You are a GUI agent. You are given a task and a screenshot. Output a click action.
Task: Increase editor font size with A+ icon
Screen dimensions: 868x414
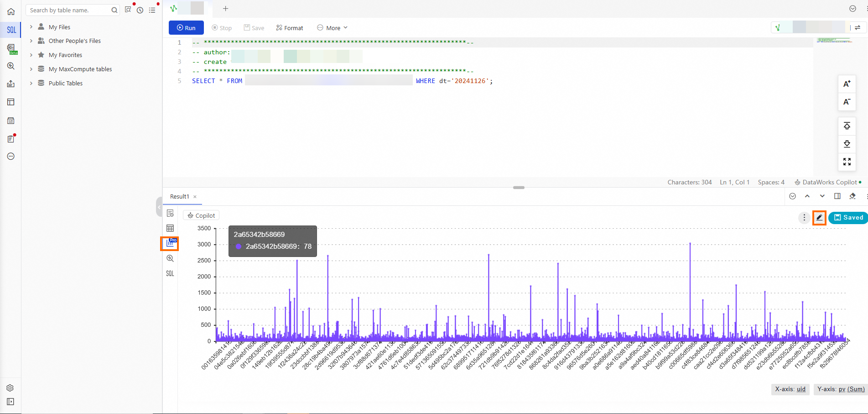847,84
